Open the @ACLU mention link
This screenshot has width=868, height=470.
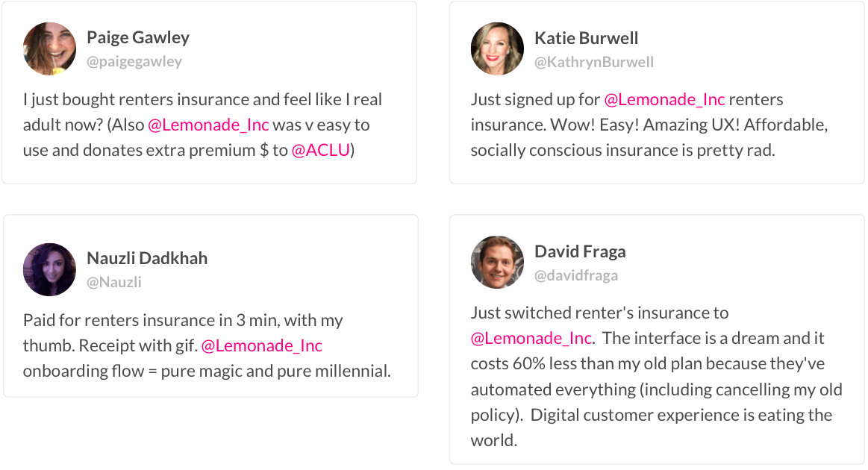point(320,150)
